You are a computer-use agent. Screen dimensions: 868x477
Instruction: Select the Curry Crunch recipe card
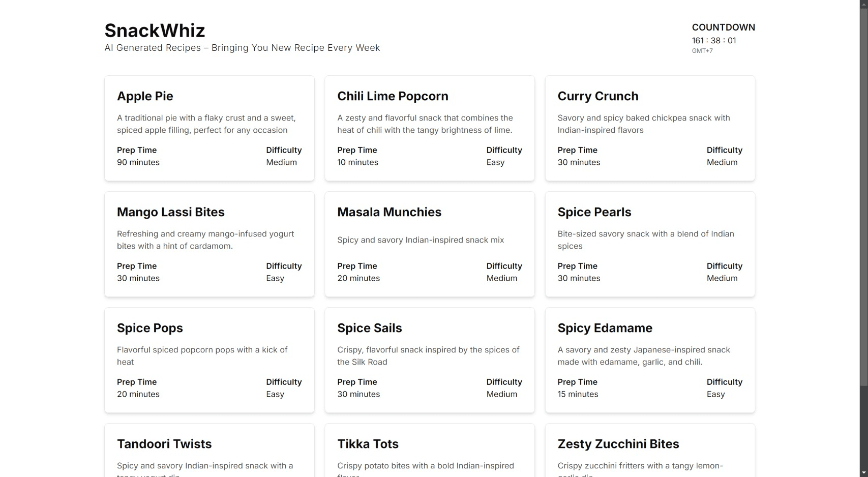pos(597,97)
